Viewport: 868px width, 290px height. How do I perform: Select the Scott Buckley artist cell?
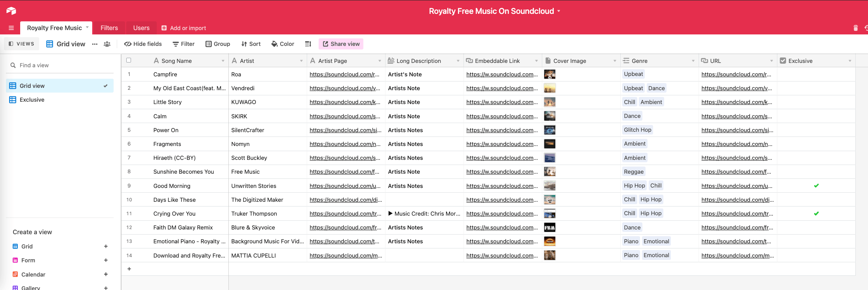268,158
